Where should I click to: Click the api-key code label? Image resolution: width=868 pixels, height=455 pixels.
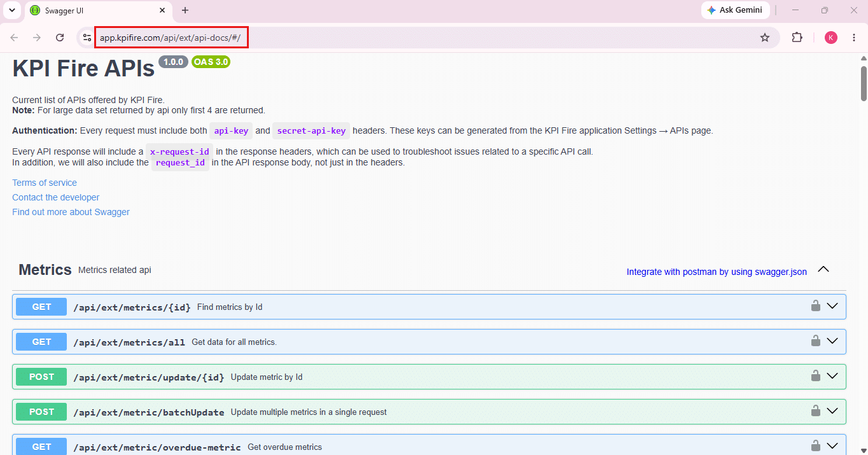[x=231, y=131]
